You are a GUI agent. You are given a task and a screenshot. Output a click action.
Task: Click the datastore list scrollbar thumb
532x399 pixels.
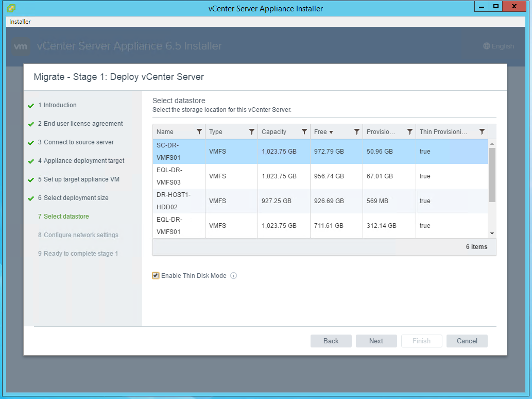coord(492,175)
